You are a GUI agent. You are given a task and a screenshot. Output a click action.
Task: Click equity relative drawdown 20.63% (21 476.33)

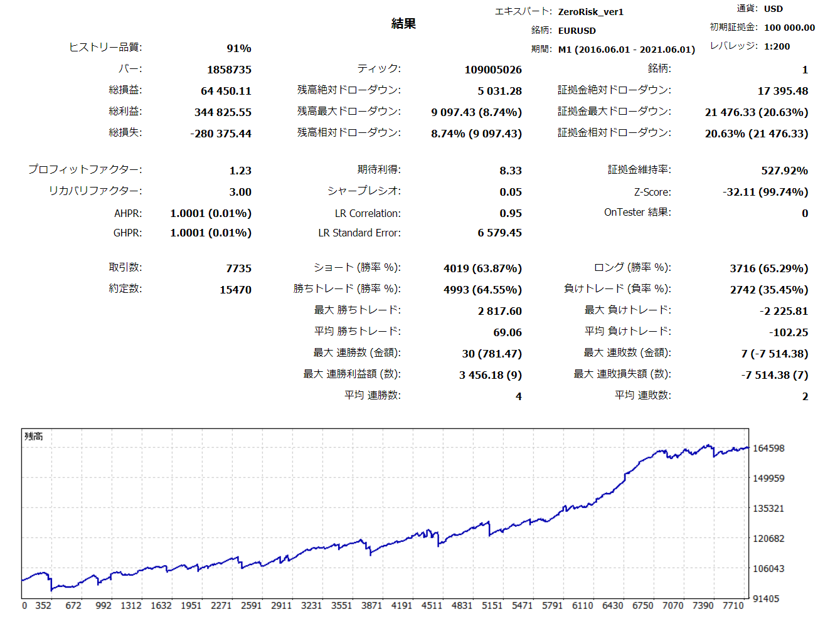coord(757,134)
